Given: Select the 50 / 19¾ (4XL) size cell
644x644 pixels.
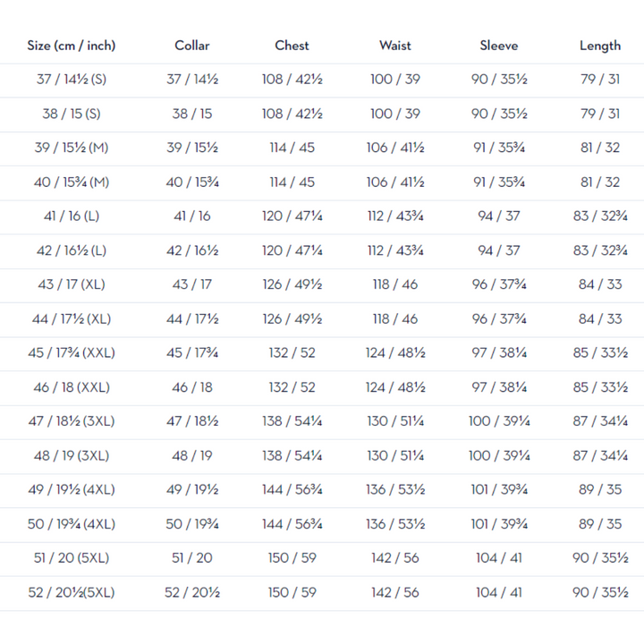Looking at the screenshot, I should [x=72, y=524].
